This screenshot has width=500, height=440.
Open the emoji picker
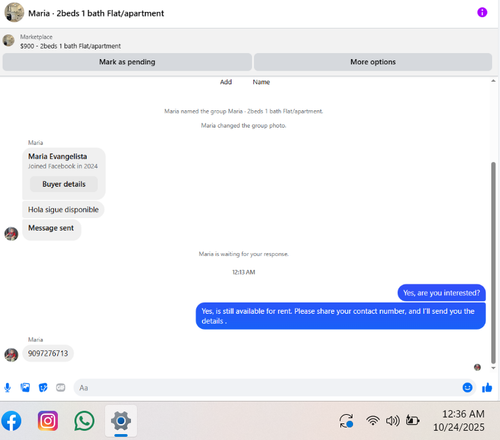(467, 387)
